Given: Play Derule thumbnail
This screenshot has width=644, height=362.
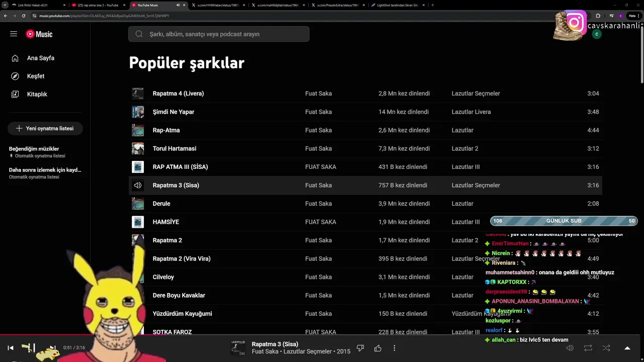Looking at the screenshot, I should 138,204.
